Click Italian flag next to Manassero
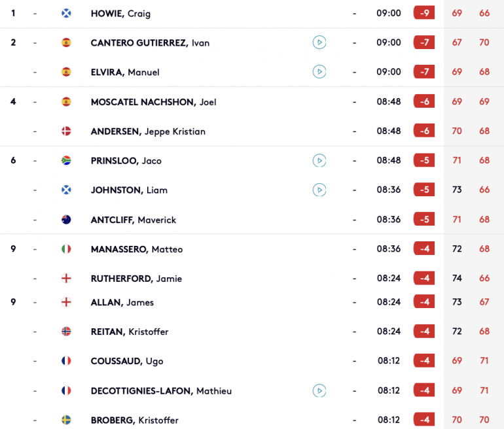The width and height of the screenshot is (504, 429). click(x=66, y=249)
